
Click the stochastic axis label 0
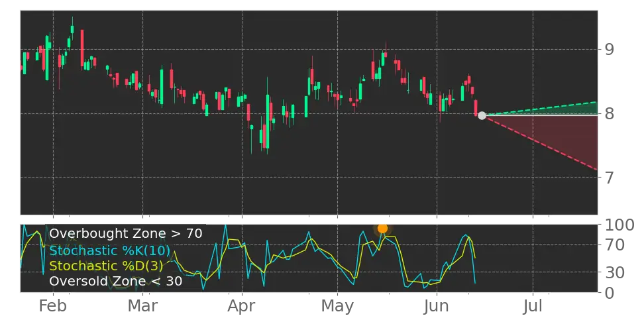(609, 293)
